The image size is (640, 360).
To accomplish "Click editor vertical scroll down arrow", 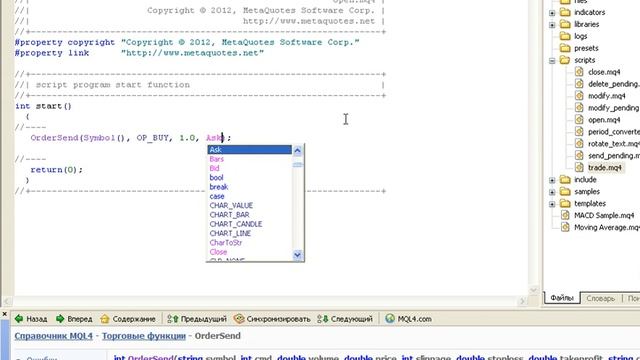I will click(x=533, y=290).
